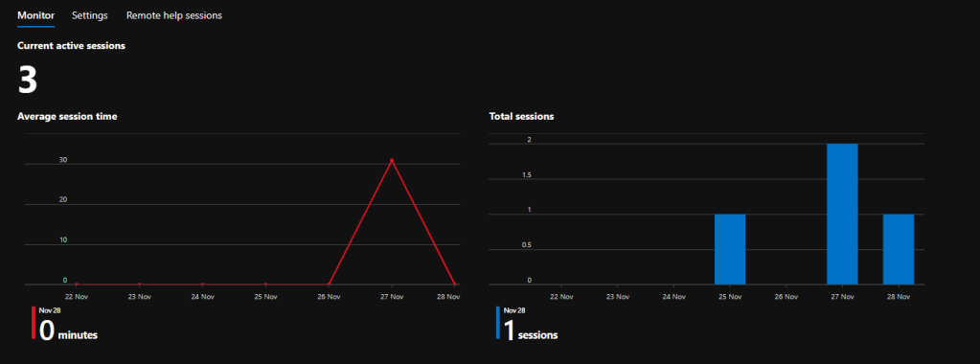980x364 pixels.
Task: Click the '0 minutes' summary value
Action: pos(68,330)
